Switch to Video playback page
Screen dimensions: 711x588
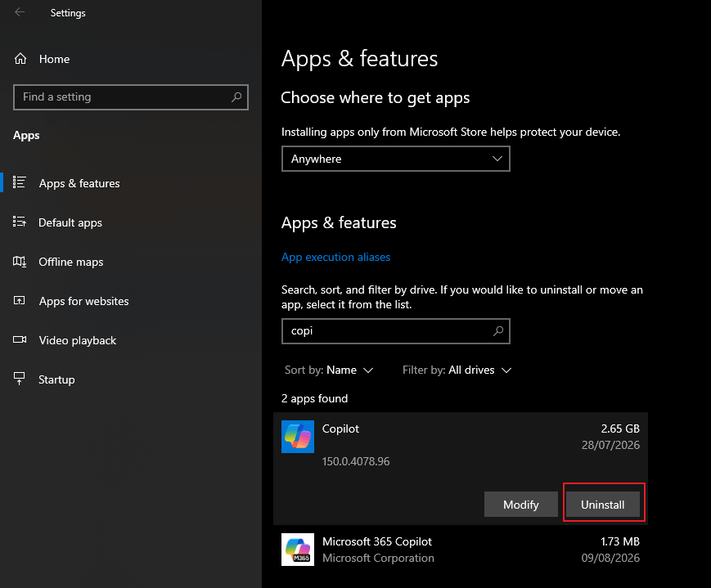[78, 340]
